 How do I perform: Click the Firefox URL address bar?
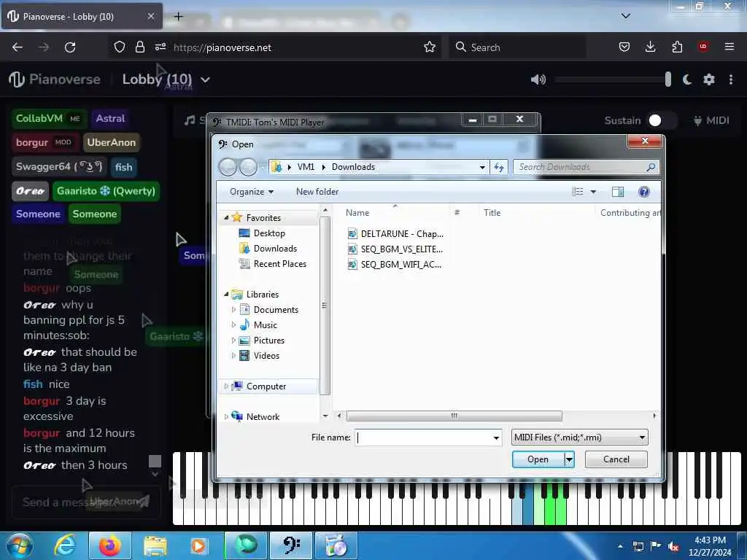[295, 47]
